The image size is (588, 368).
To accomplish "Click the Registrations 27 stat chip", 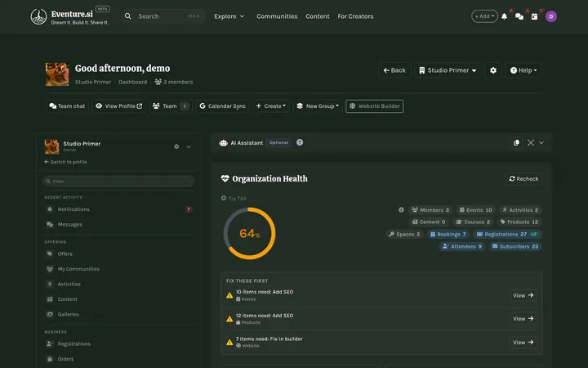I will pyautogui.click(x=507, y=235).
